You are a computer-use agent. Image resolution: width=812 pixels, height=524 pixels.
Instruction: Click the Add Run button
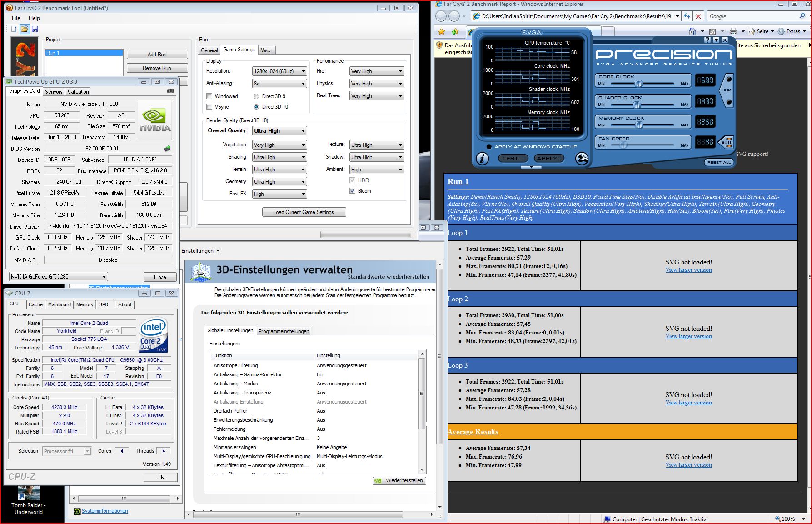pos(157,55)
